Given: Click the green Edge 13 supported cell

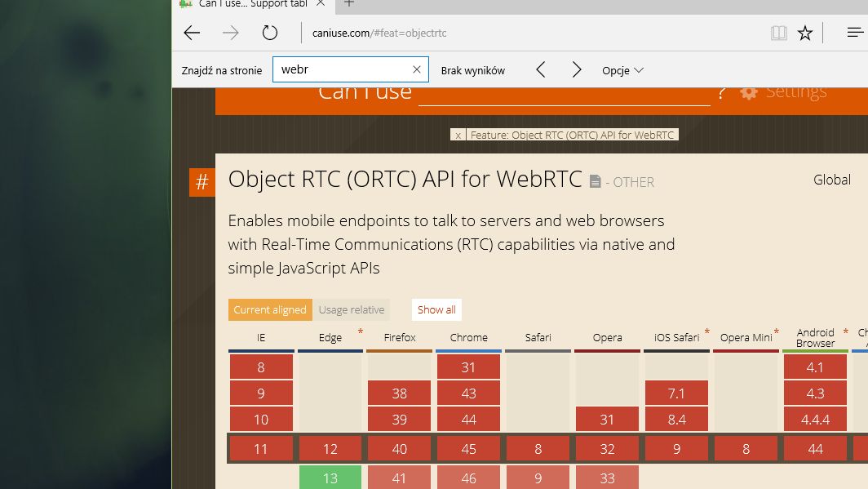Looking at the screenshot, I should (x=330, y=478).
